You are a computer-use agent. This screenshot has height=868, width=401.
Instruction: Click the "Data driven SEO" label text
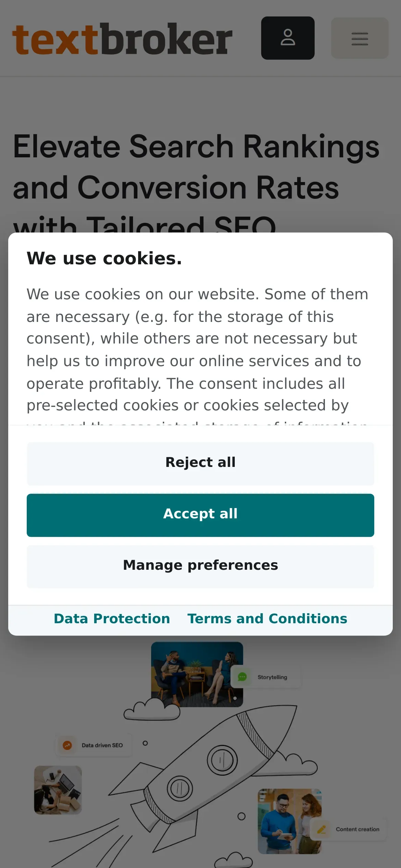[102, 745]
